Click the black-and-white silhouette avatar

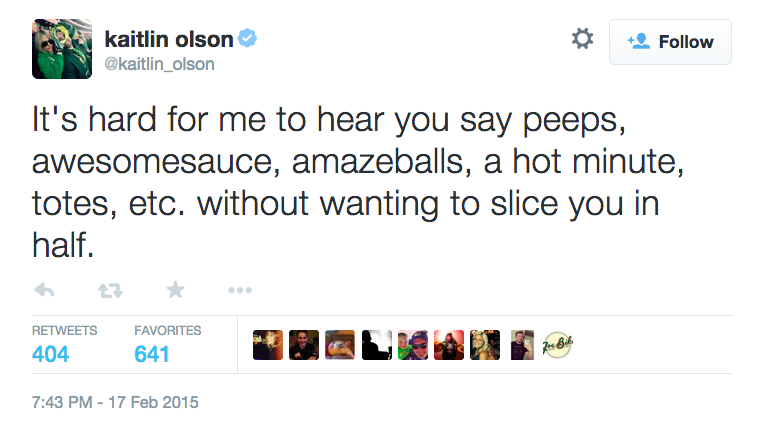(376, 345)
